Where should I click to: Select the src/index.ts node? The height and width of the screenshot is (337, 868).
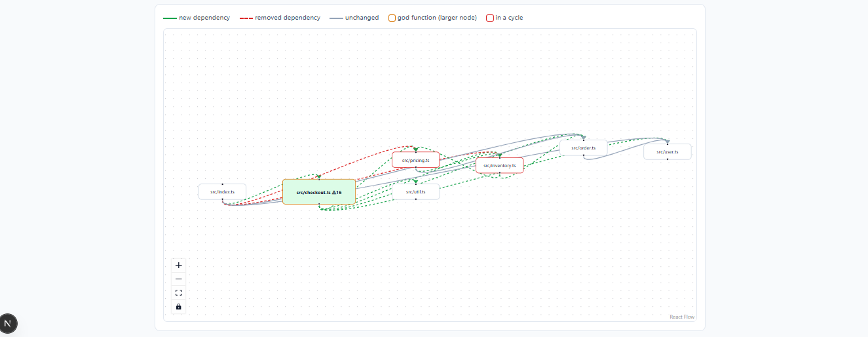point(223,192)
